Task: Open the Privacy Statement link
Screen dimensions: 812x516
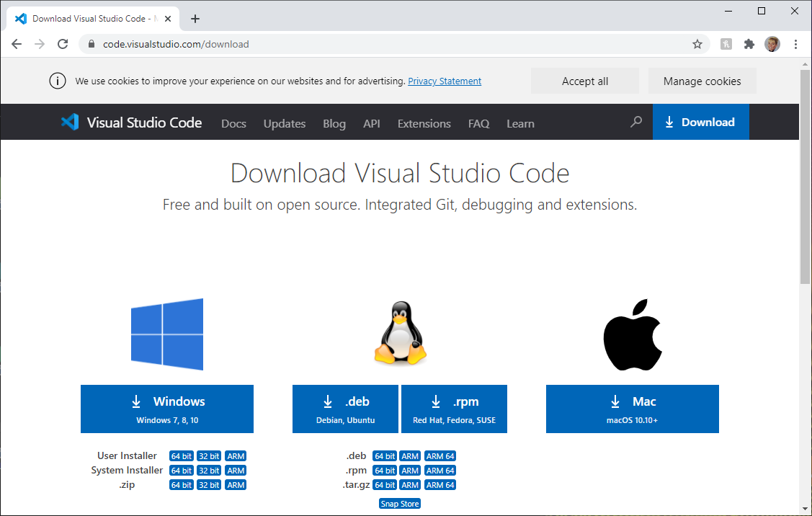Action: pos(445,81)
